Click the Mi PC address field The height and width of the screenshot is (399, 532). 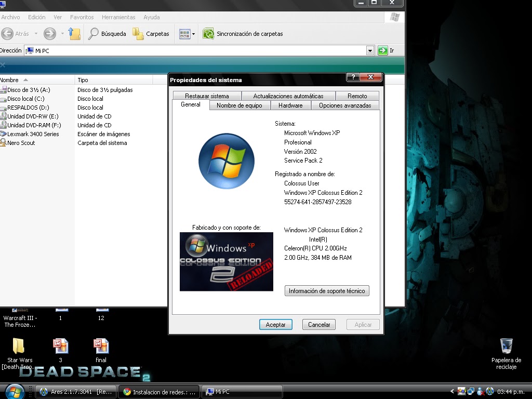click(195, 50)
